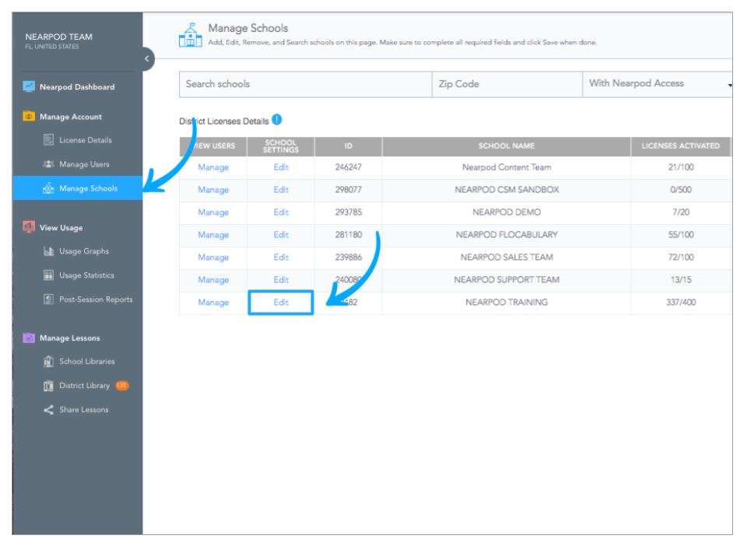This screenshot has width=747, height=560.
Task: Manage users for NEARPOD SALES TEAM
Action: 212,257
